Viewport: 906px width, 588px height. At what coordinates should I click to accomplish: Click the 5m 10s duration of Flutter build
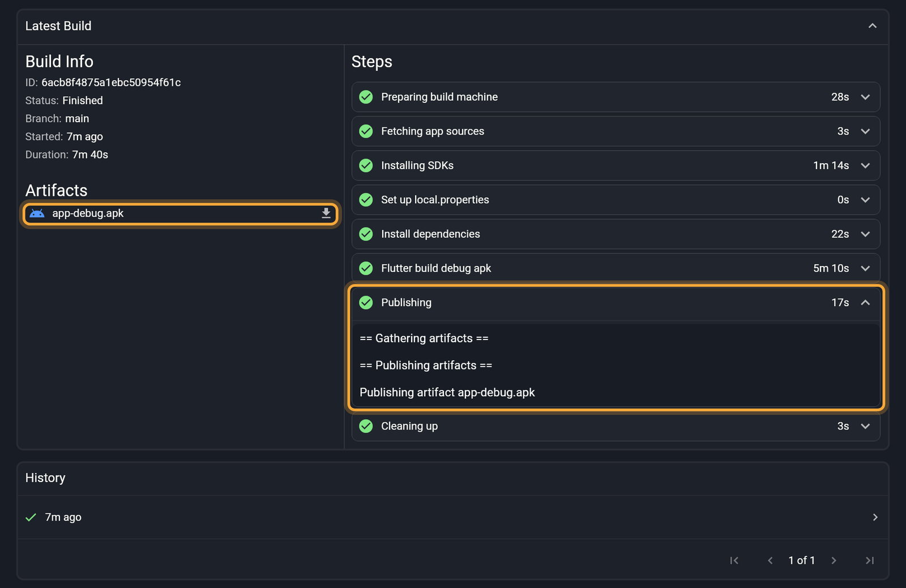tap(831, 268)
